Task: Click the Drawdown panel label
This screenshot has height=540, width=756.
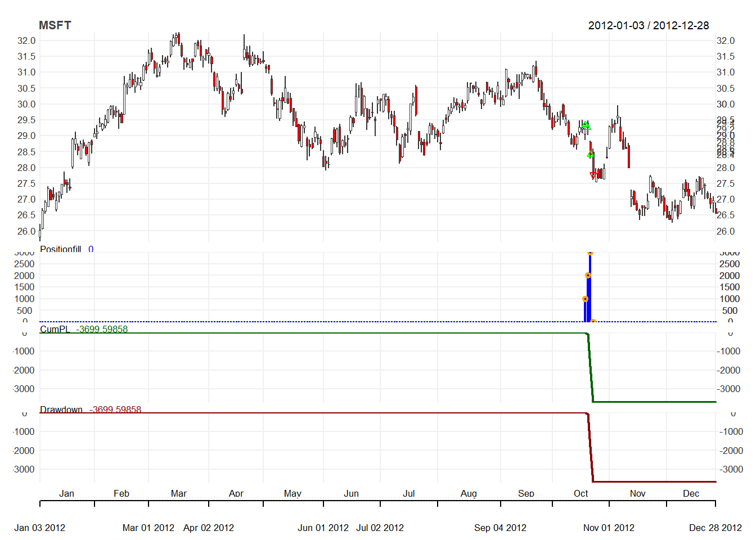Action: [x=61, y=409]
